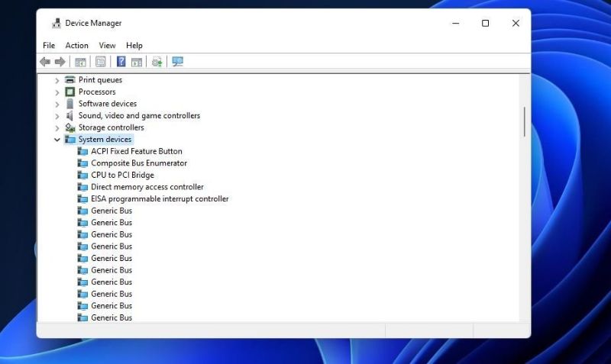The width and height of the screenshot is (611, 364).
Task: Expand the Print queues category
Action: 57,80
